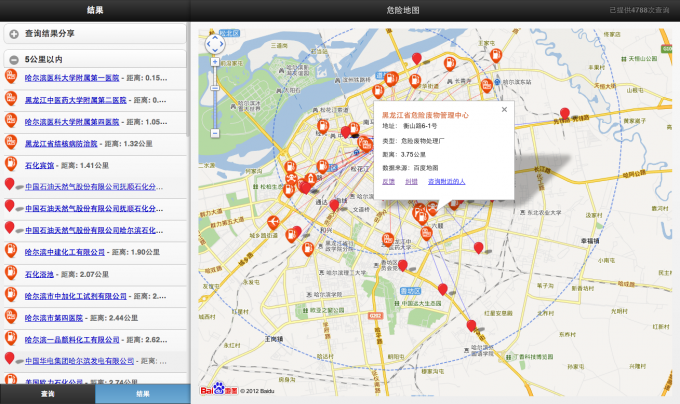Click the map pan direction control

[x=215, y=44]
